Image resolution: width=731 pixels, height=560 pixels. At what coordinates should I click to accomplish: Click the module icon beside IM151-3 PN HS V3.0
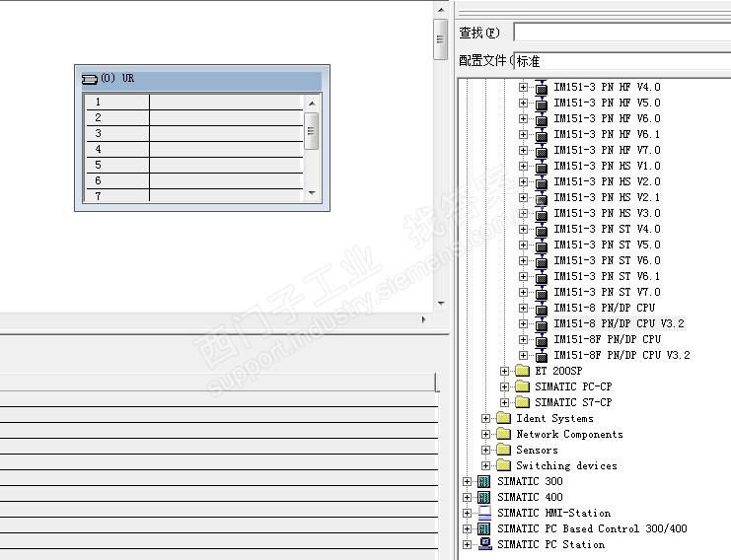[541, 213]
